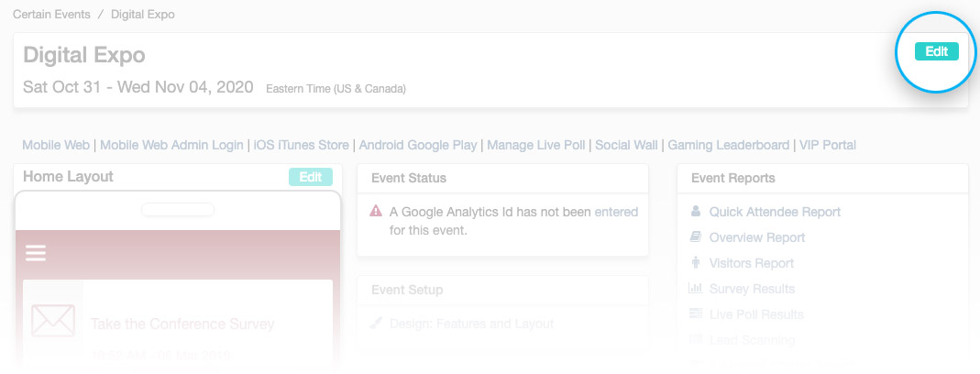Click the Edit button beside Home Layout
Viewport: 980px width, 374px height.
tap(311, 177)
